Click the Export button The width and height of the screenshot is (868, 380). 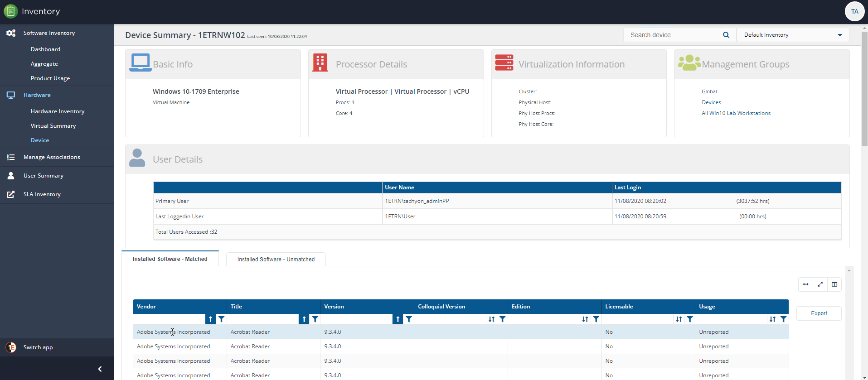click(x=819, y=313)
